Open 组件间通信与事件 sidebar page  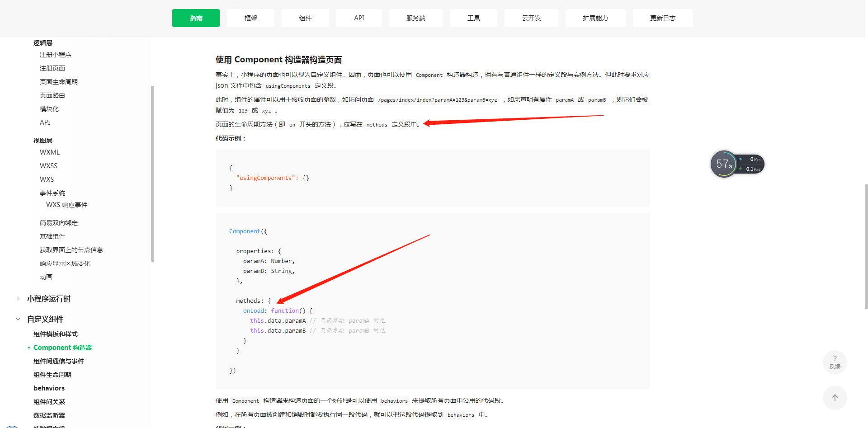[x=59, y=361]
